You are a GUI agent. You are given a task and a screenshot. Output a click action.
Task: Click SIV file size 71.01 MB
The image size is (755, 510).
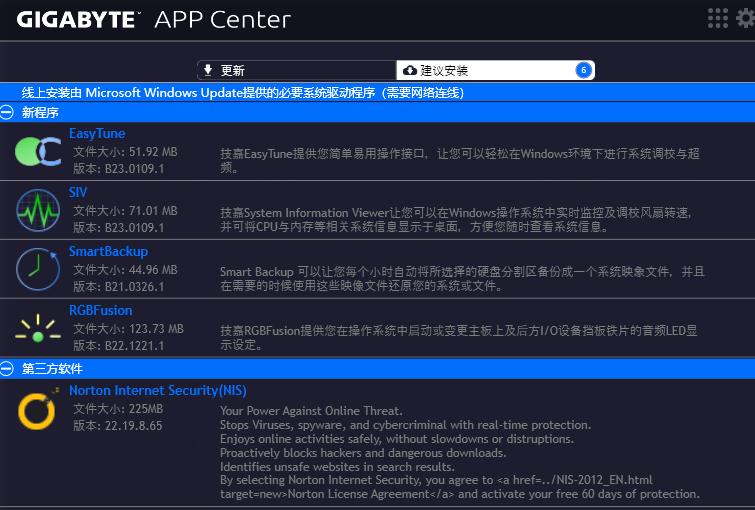pyautogui.click(x=125, y=210)
